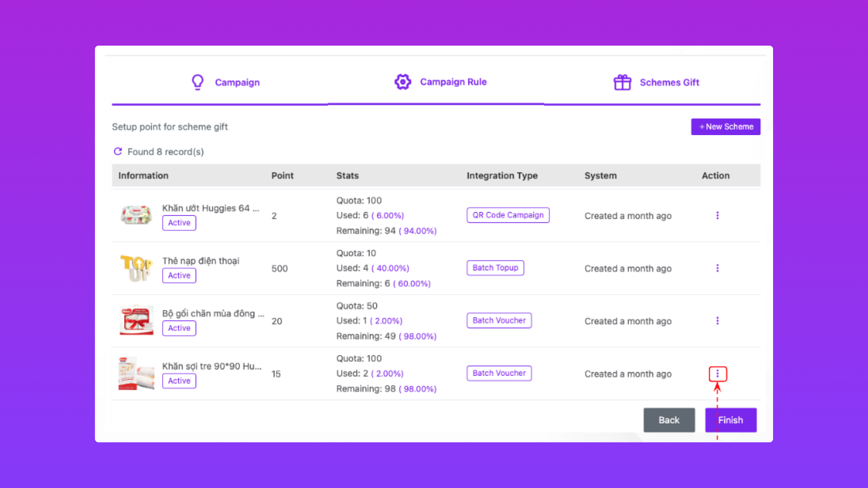Click the gift box Schemes Gift icon
The image size is (868, 488).
point(622,82)
